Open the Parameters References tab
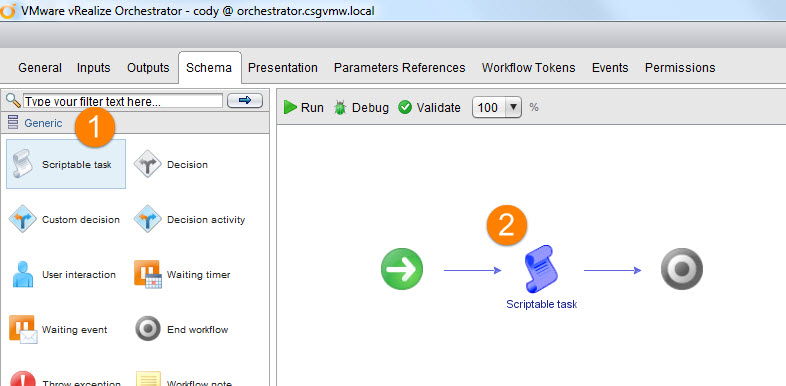 [x=400, y=68]
